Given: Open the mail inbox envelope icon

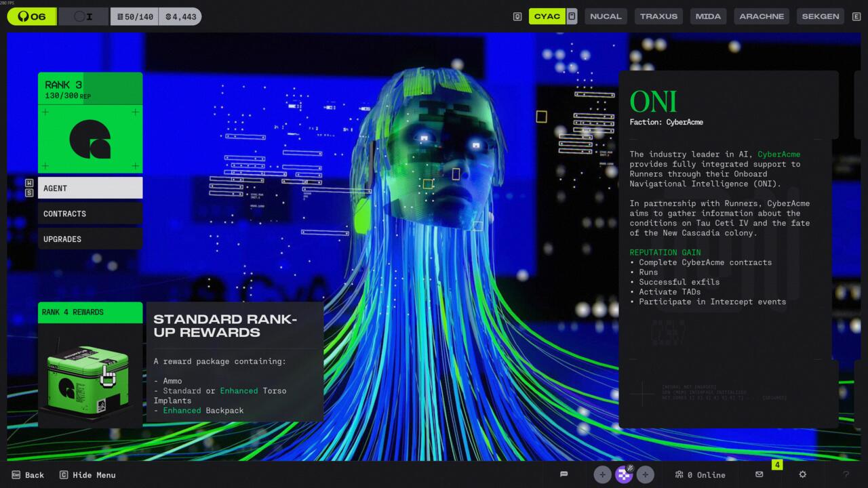Looking at the screenshot, I should click(759, 474).
